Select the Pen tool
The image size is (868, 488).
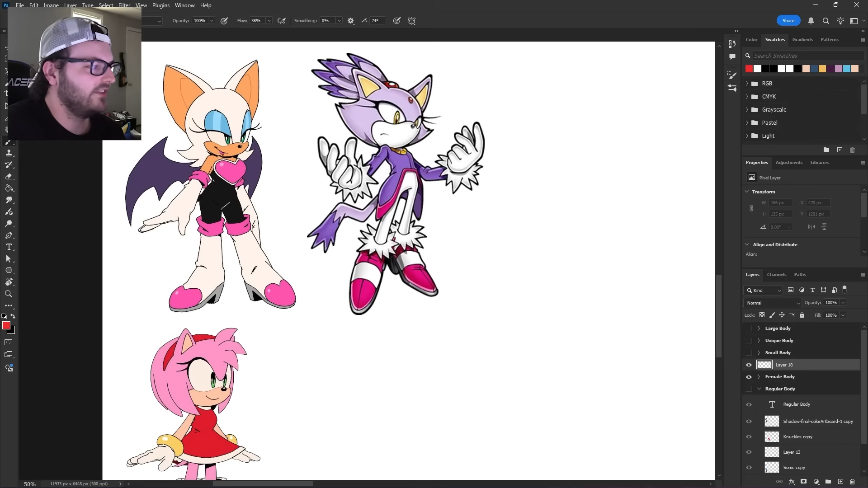[x=9, y=235]
